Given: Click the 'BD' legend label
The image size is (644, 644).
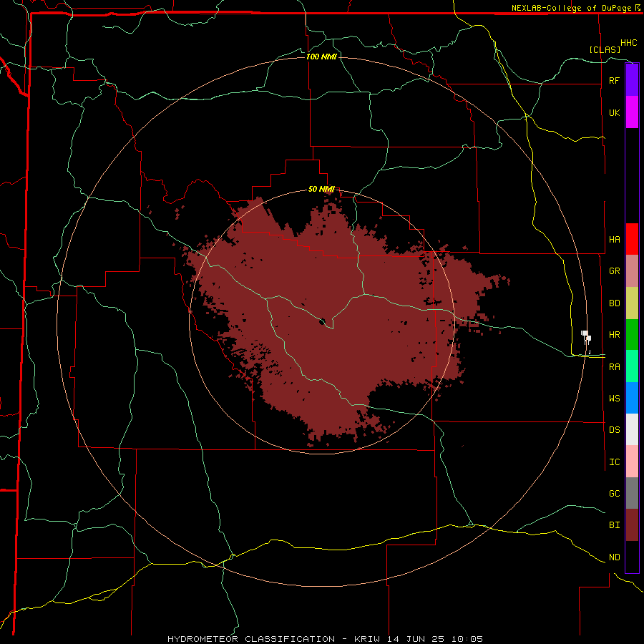Looking at the screenshot, I should [614, 303].
